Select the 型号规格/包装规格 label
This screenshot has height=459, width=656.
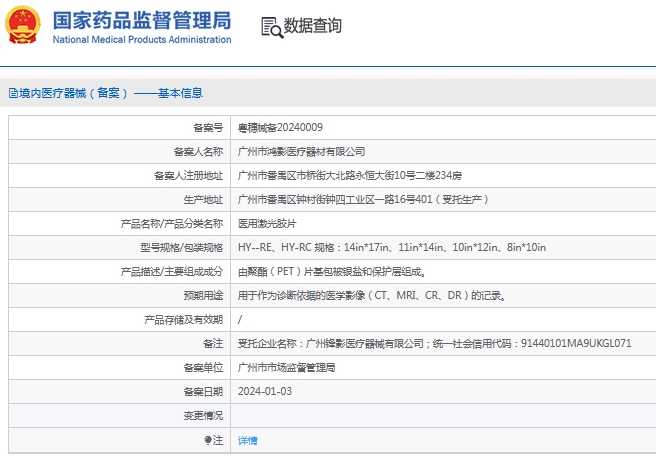182,248
